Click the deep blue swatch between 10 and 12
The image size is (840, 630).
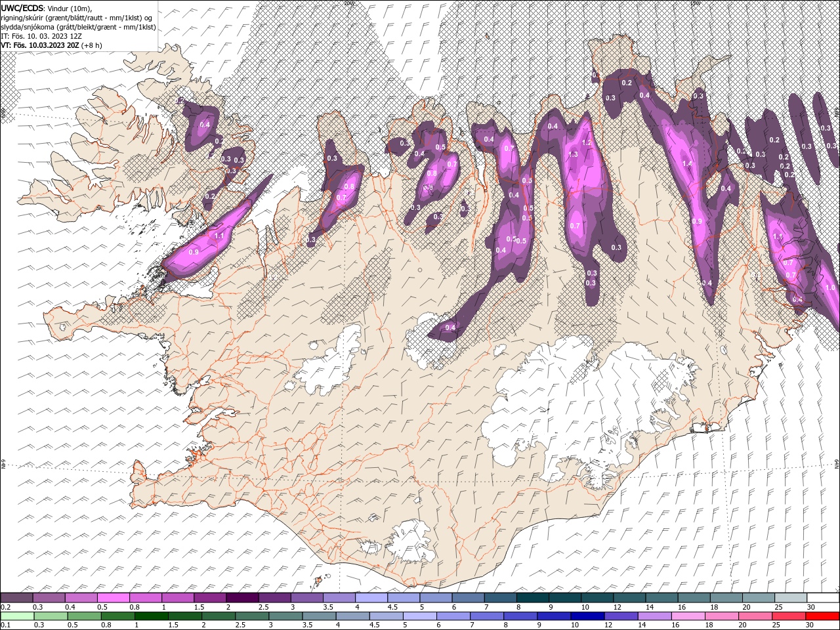click(587, 616)
